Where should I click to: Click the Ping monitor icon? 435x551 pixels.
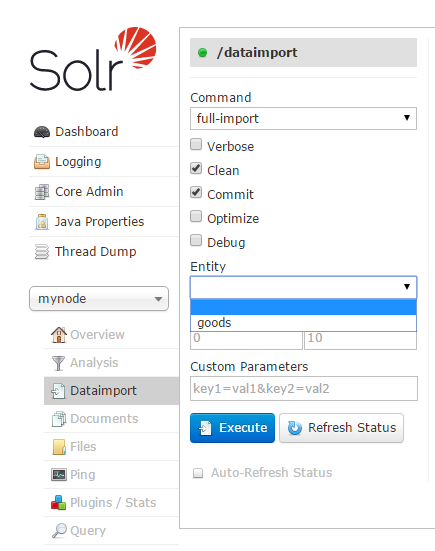pyautogui.click(x=59, y=475)
